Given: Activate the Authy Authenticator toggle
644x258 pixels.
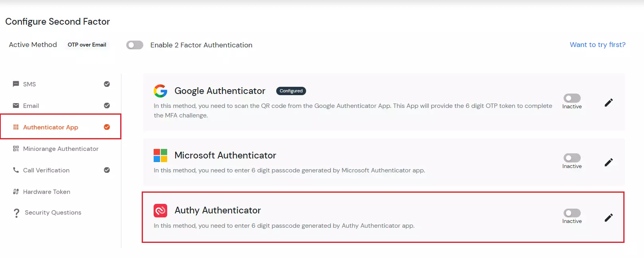Looking at the screenshot, I should 572,213.
